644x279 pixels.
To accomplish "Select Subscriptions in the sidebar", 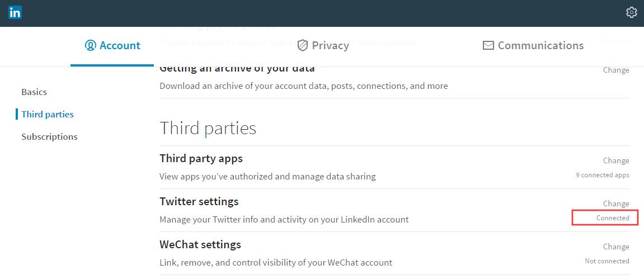I will pos(49,136).
